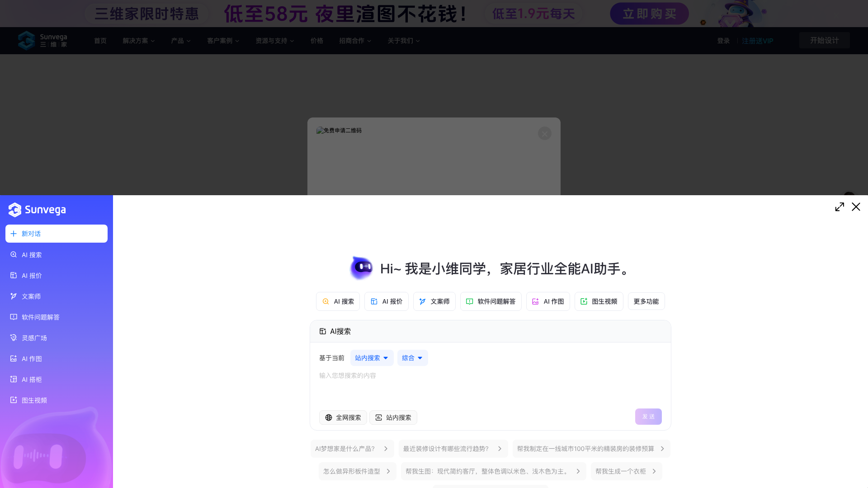
Task: Expand 关于我们 navigation menu
Action: [x=404, y=41]
